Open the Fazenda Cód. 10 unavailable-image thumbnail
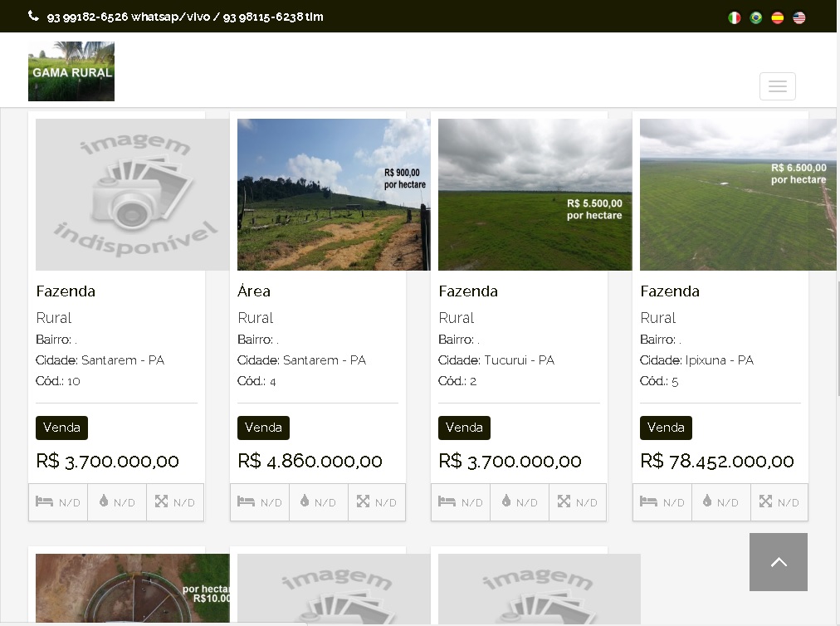Screen dimensions: 840x626 [x=132, y=194]
